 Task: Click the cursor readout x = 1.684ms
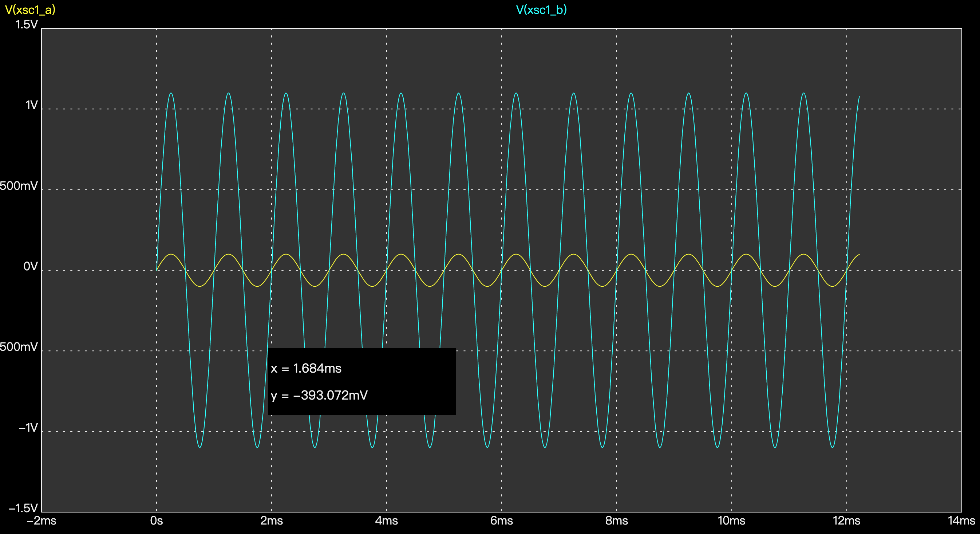(306, 368)
